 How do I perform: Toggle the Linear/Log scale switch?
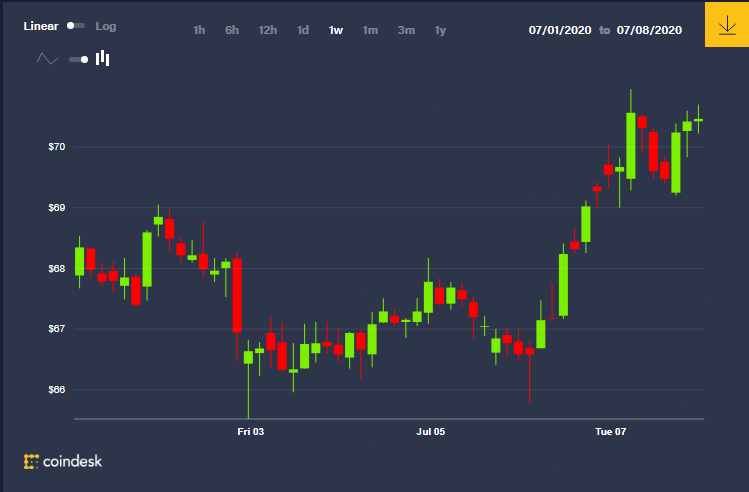click(75, 26)
